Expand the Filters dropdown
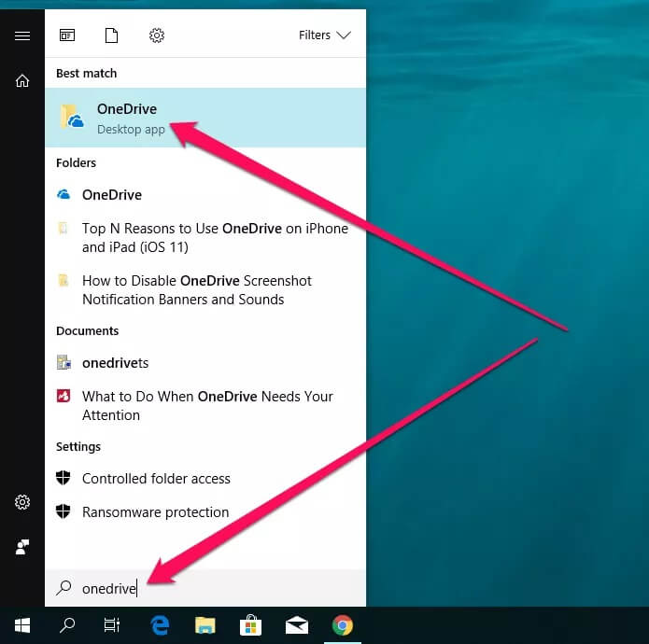The image size is (649, 644). tap(325, 35)
